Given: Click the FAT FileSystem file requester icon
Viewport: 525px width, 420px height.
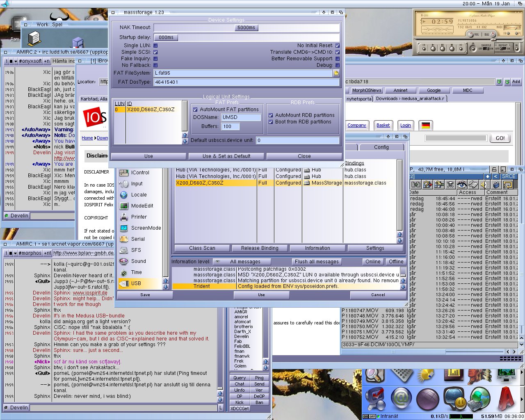Looking at the screenshot, I should (x=336, y=73).
